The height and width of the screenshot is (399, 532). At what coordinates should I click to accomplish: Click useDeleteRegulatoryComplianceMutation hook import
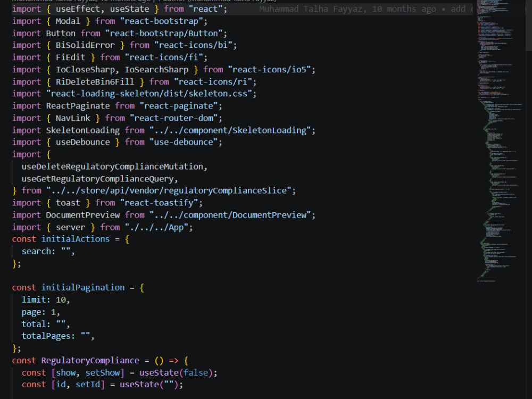[x=112, y=167]
